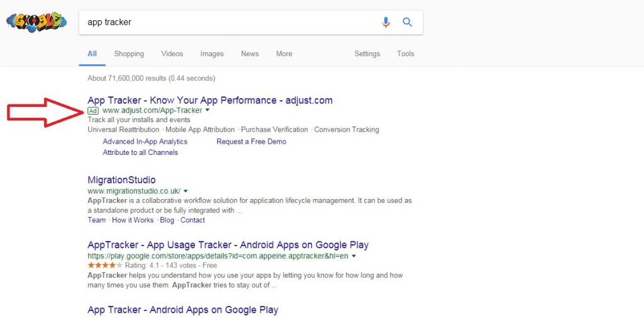The height and width of the screenshot is (318, 644).
Task: Switch to the Shopping tab
Action: click(x=129, y=54)
